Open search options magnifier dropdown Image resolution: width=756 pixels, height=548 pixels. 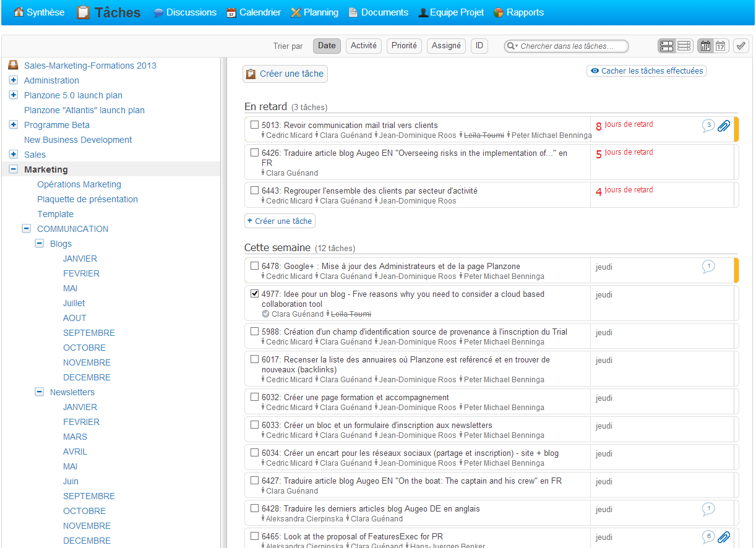[x=513, y=46]
